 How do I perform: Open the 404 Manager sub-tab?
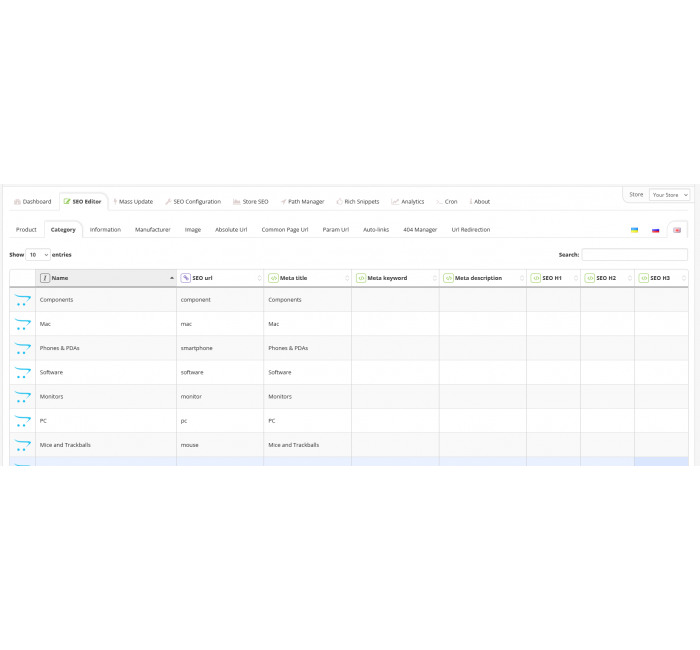[x=420, y=229]
